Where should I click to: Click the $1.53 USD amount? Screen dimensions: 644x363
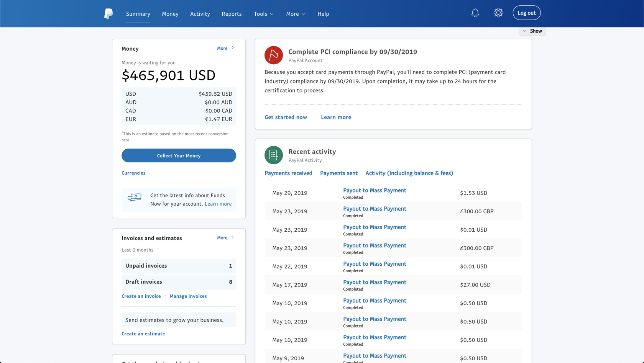[x=474, y=193]
